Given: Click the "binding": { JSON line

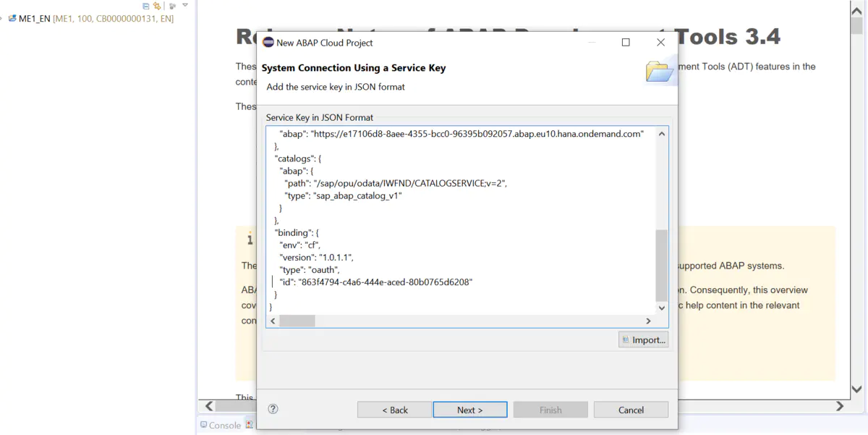Looking at the screenshot, I should click(x=297, y=232).
